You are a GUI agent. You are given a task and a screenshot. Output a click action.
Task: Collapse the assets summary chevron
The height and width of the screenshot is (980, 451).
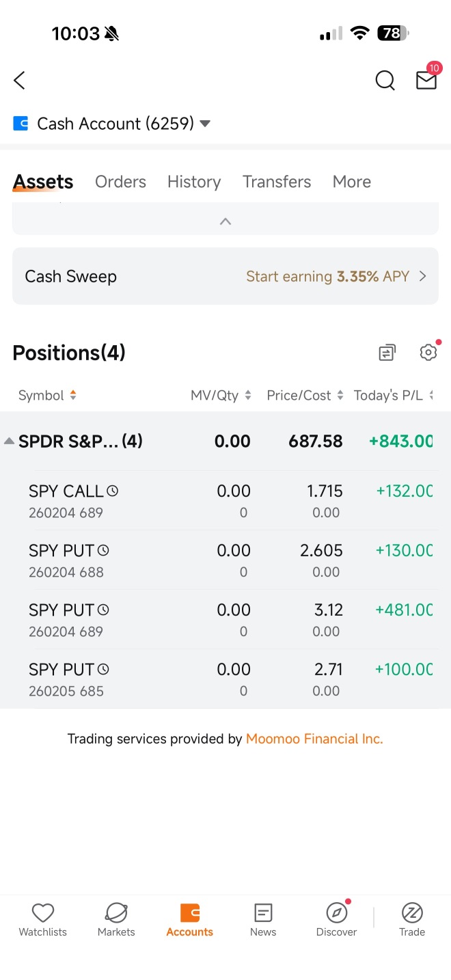click(x=225, y=221)
